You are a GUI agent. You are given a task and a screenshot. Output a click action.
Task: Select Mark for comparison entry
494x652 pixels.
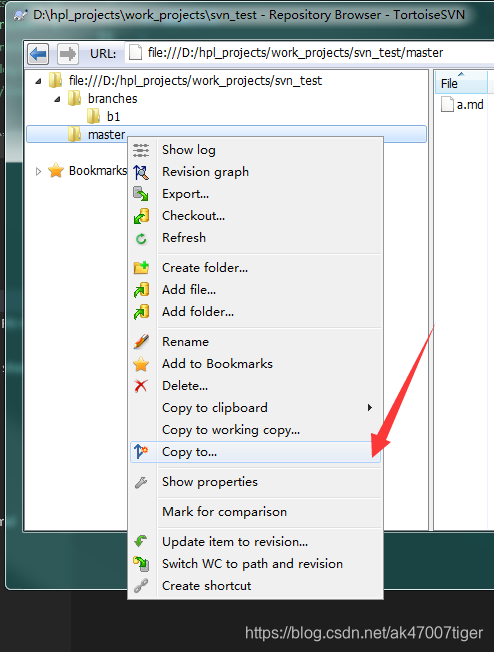click(255, 512)
